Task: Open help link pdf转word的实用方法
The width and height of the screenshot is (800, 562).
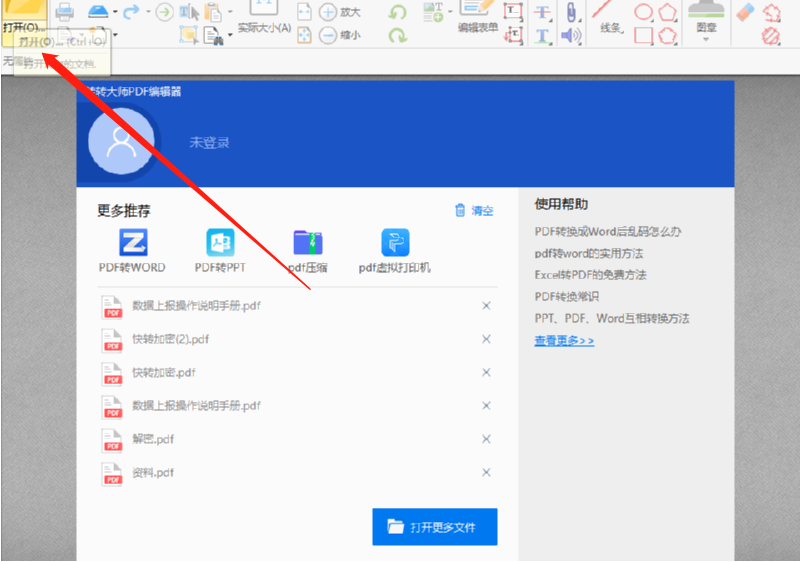Action: coord(589,253)
